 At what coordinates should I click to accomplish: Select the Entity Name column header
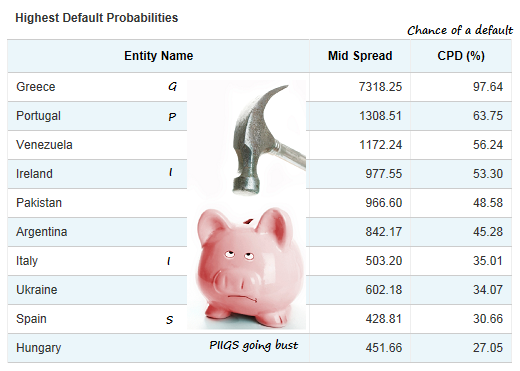(159, 56)
